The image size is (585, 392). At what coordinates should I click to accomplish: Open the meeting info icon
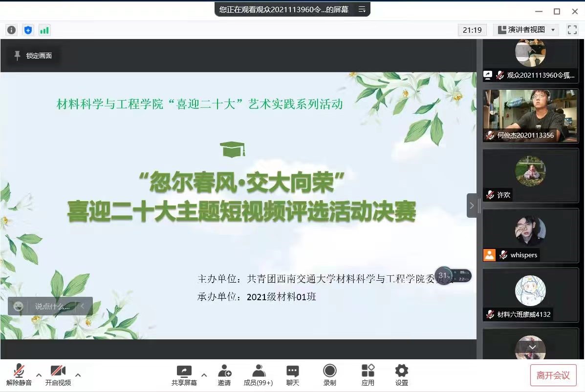11,30
